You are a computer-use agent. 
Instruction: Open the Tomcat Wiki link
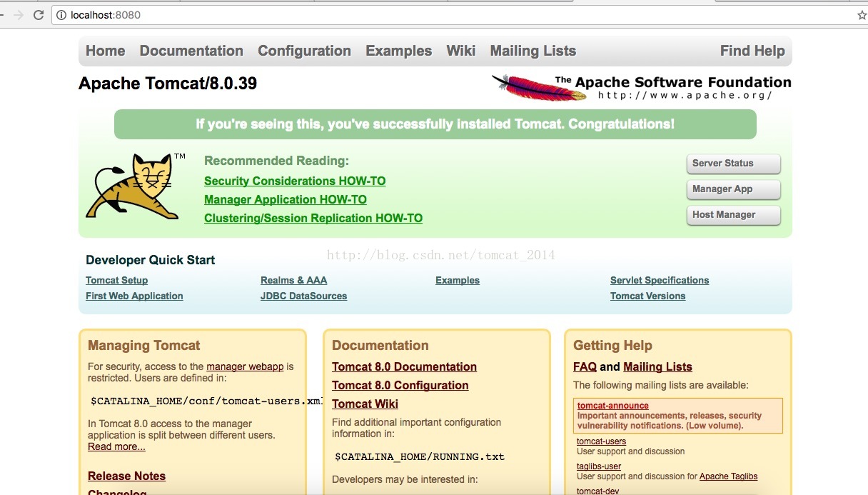click(365, 404)
